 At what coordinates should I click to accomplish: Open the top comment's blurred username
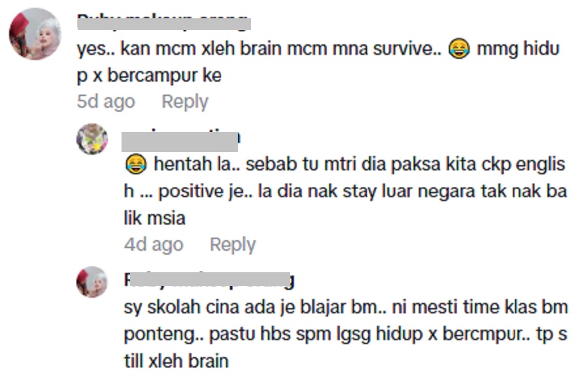pos(164,22)
